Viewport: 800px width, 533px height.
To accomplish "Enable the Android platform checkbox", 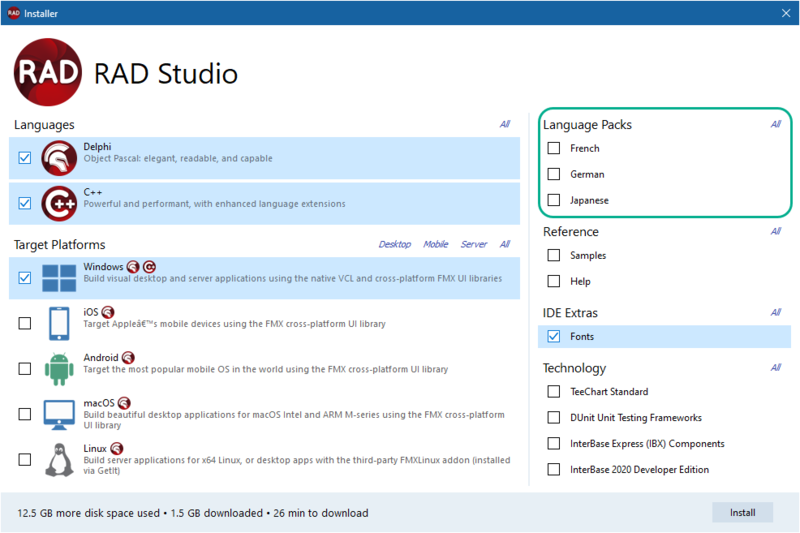I will pos(24,369).
